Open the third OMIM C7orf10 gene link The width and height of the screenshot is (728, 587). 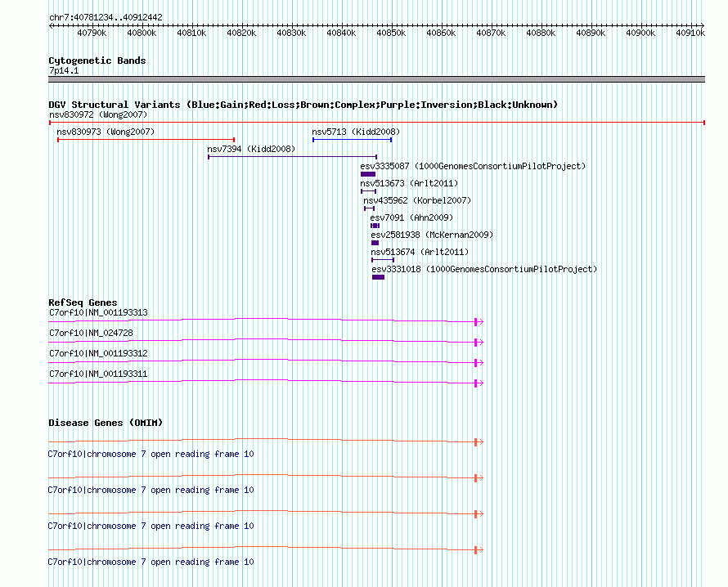tap(151, 527)
